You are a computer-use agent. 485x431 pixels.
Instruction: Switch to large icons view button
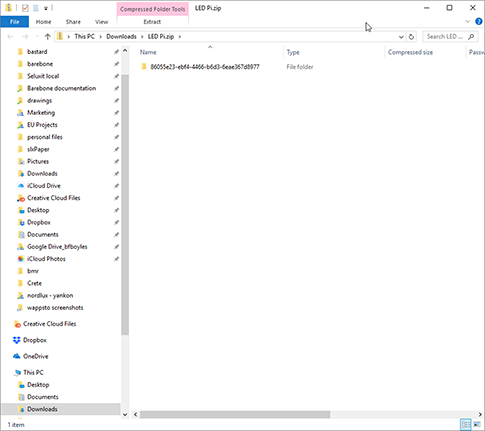477,424
